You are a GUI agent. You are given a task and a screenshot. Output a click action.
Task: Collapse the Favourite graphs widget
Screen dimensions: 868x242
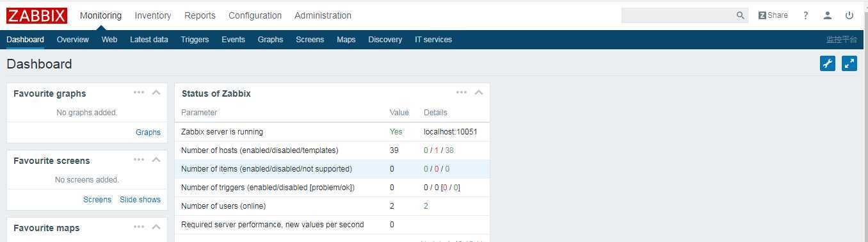(156, 93)
